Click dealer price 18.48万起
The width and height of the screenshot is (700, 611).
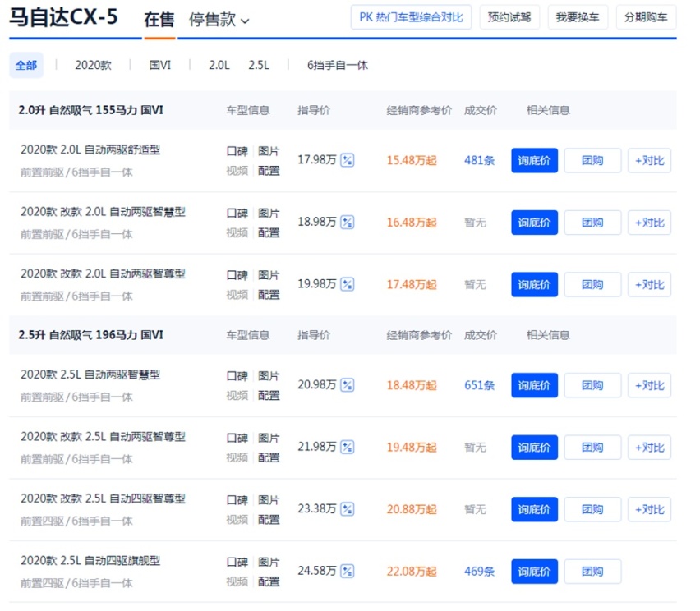click(412, 385)
